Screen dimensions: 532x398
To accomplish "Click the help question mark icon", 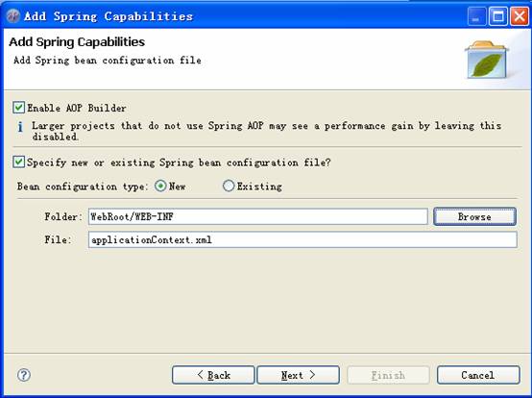I will coord(24,375).
